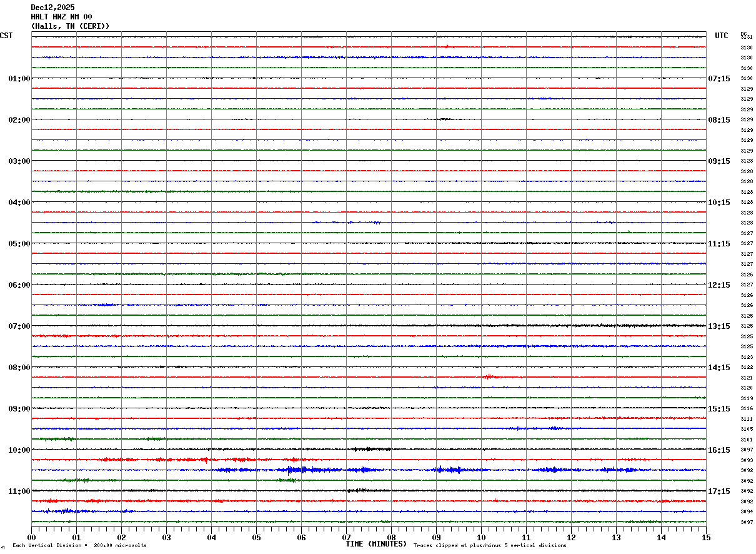Image resolution: width=756 pixels, height=554 pixels.
Task: Click the (Halls, TN (CERI)) location text
Action: 70,26
